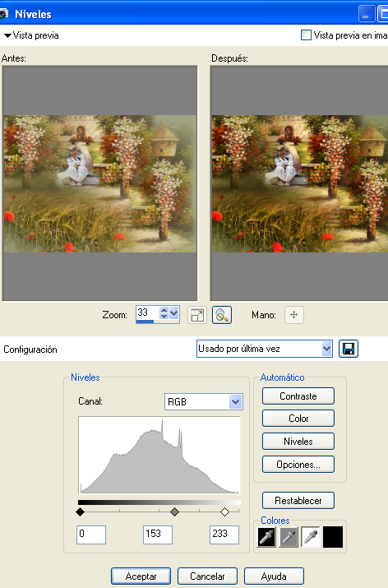Click the gray midtone slider handle

pyautogui.click(x=175, y=512)
